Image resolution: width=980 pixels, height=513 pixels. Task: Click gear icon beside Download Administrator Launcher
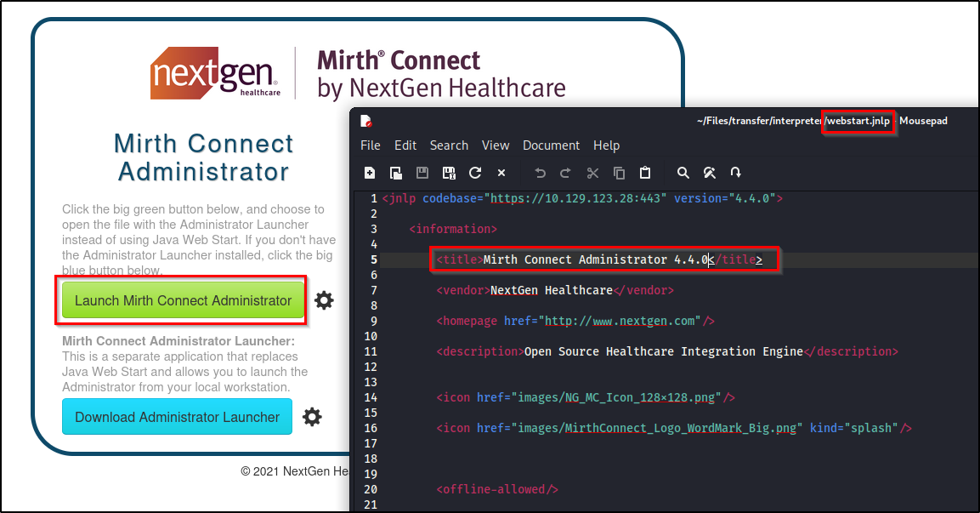[x=312, y=417]
